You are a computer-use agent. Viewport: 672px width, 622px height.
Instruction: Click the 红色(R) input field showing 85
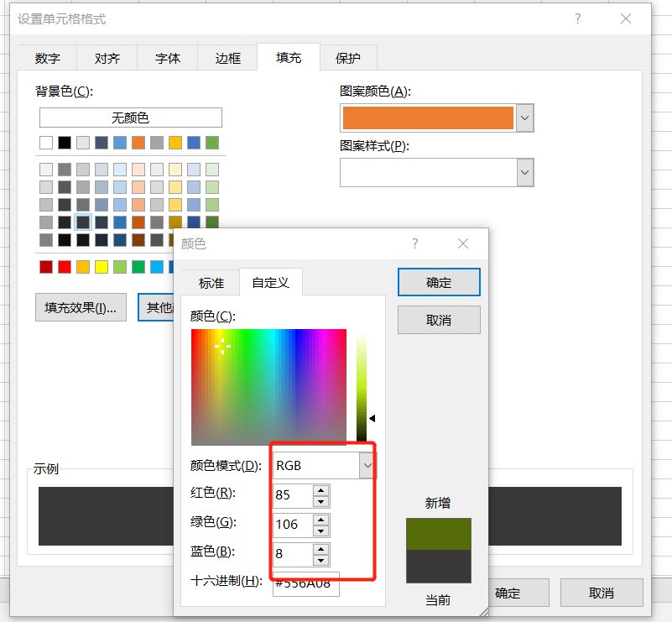point(293,495)
